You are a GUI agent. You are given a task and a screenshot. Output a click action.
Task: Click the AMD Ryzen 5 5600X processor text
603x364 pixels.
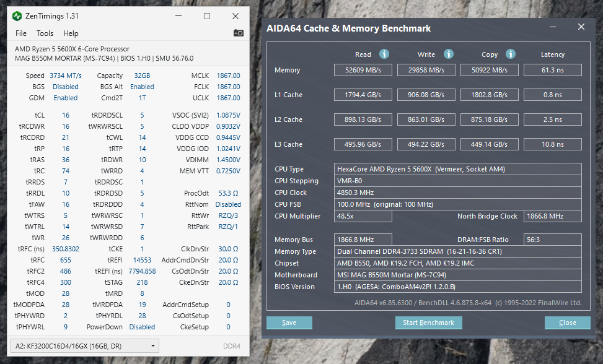(x=72, y=49)
